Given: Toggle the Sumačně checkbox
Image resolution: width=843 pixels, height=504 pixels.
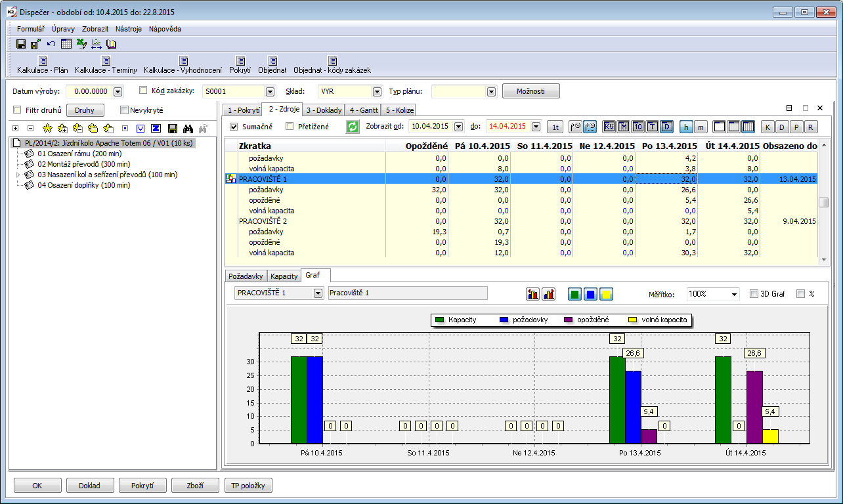Looking at the screenshot, I should coord(234,127).
